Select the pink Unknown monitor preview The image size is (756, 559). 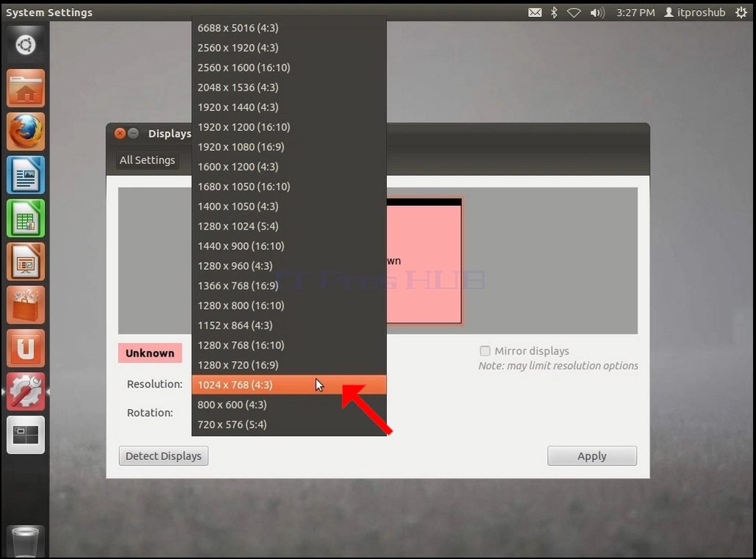click(x=424, y=260)
